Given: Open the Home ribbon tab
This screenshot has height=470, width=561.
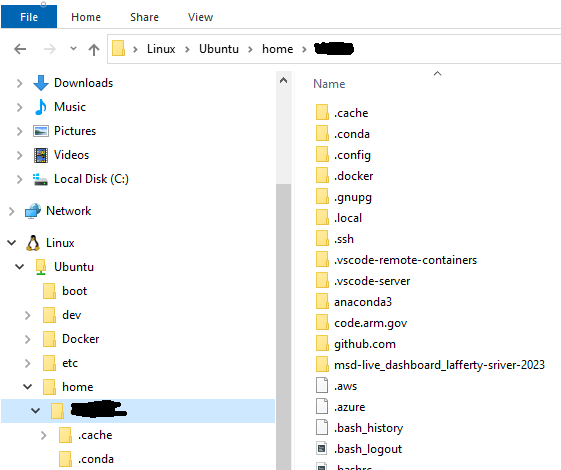Looking at the screenshot, I should (86, 17).
